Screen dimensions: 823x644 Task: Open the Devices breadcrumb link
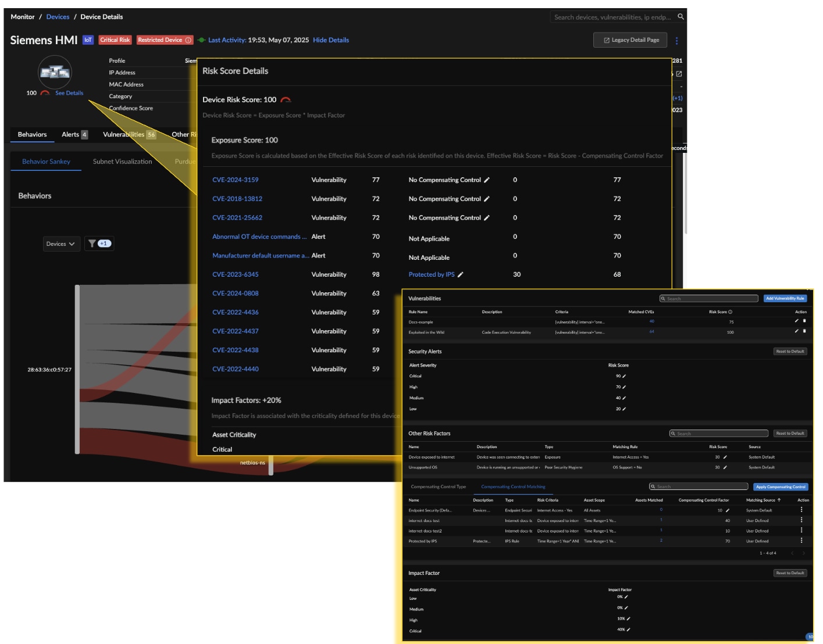coord(58,17)
